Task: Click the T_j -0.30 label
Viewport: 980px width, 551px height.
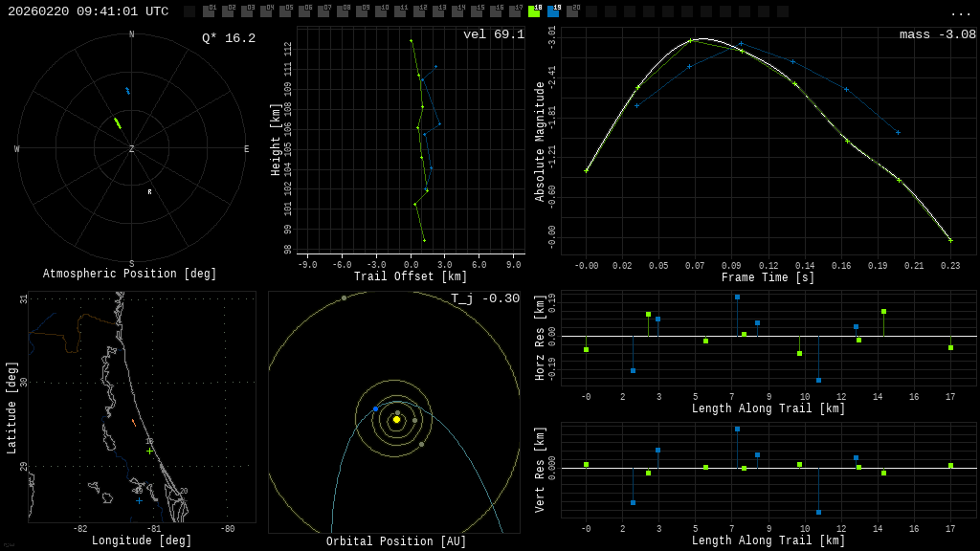Action: pos(485,298)
